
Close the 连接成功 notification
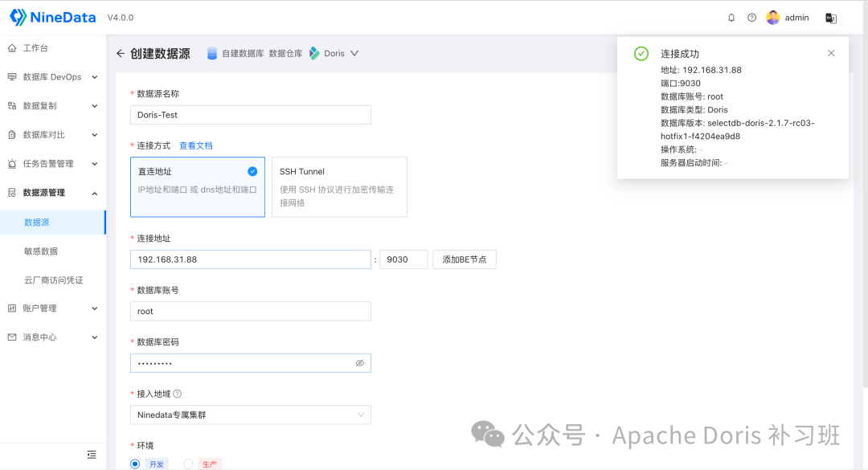(831, 53)
